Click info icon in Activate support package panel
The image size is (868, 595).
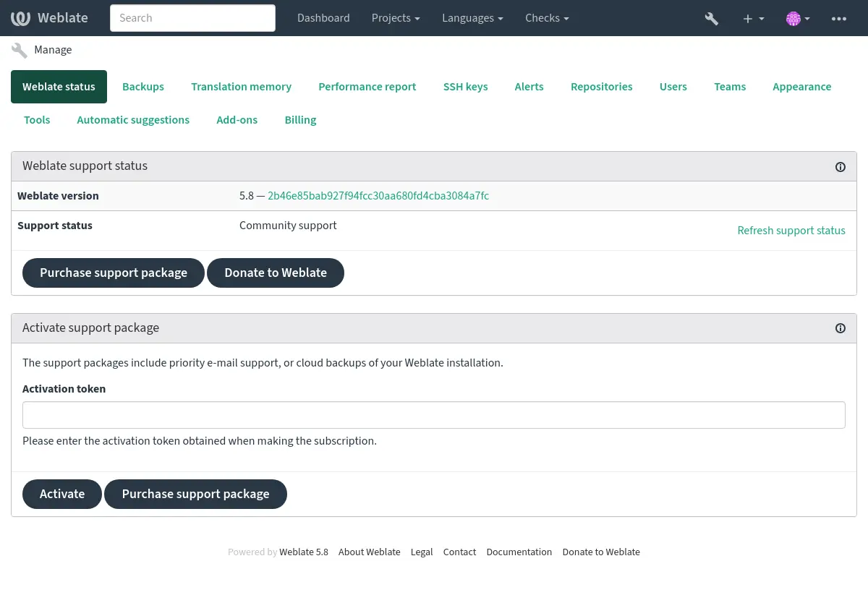click(x=841, y=328)
